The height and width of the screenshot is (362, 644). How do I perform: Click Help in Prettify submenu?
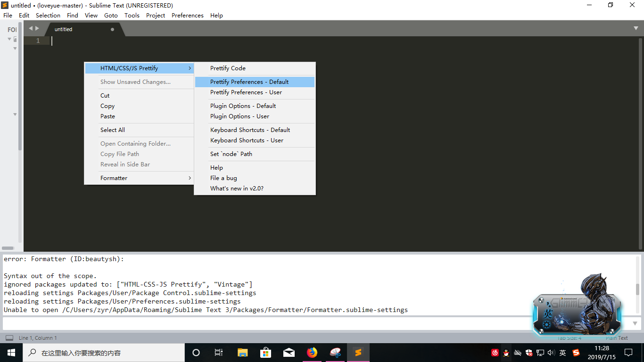click(255, 168)
